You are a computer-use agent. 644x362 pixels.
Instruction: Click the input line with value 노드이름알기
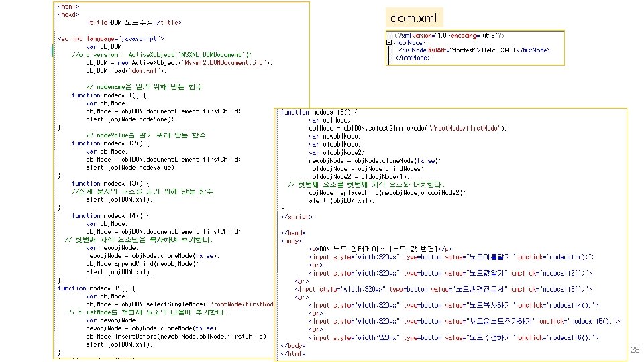[x=452, y=257]
